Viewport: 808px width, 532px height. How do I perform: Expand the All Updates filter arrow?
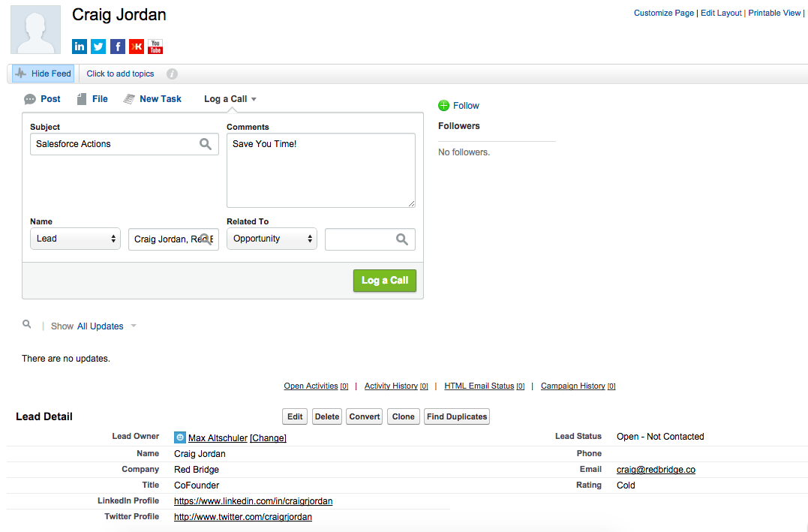[134, 326]
